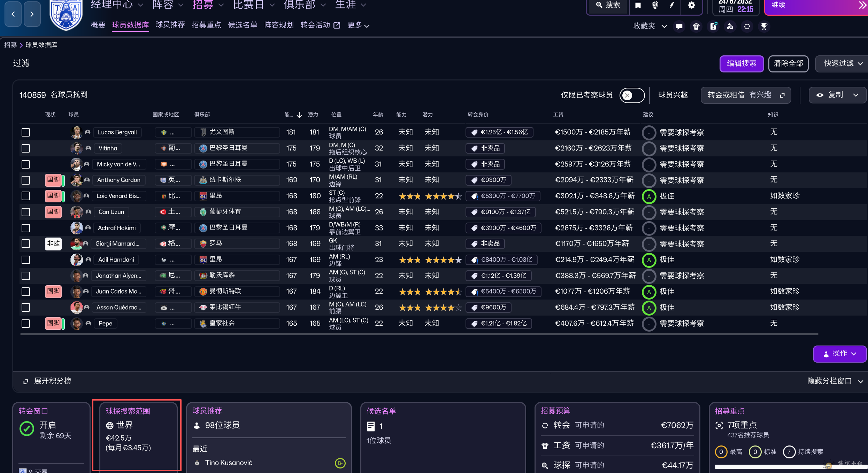This screenshot has height=473, width=868.
Task: Open the player search scouting icon
Action: click(730, 26)
